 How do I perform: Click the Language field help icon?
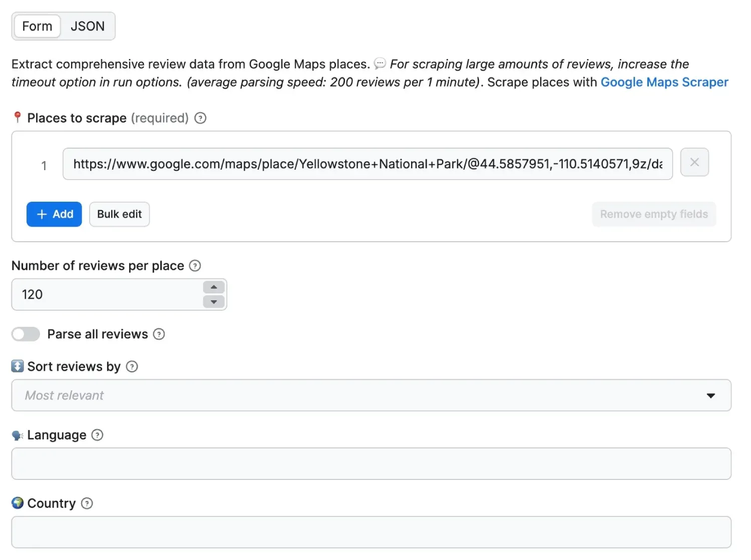[x=98, y=435]
